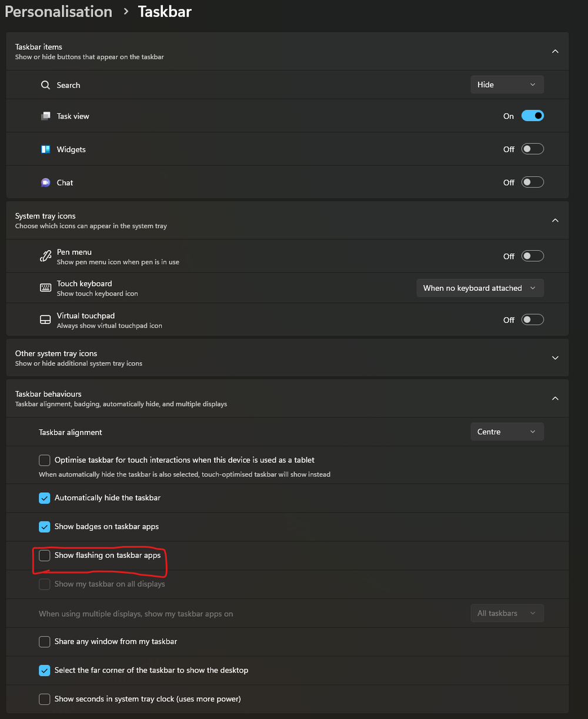
Task: Navigate back via the Personalisation link
Action: [58, 11]
